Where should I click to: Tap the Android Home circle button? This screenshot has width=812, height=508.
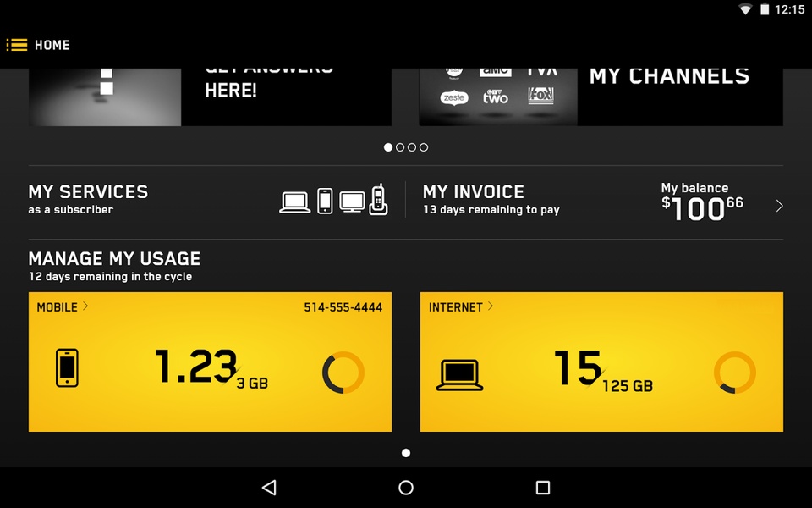tap(406, 488)
